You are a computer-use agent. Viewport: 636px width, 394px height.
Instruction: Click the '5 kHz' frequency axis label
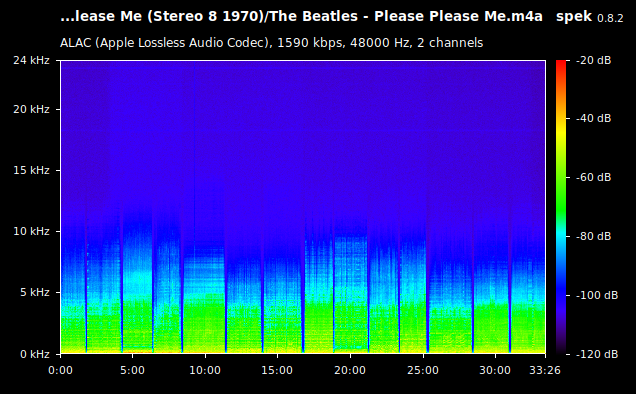click(35, 293)
